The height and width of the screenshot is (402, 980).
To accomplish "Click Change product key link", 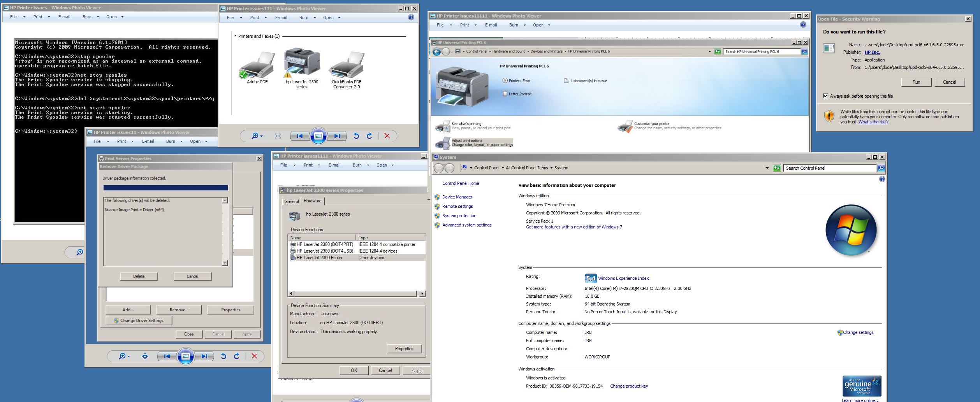I will [629, 386].
